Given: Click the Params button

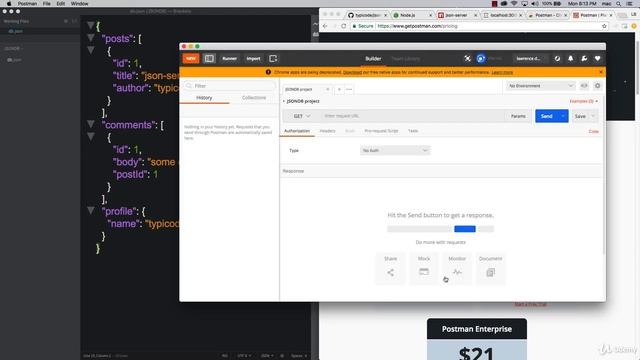Looking at the screenshot, I should point(518,116).
